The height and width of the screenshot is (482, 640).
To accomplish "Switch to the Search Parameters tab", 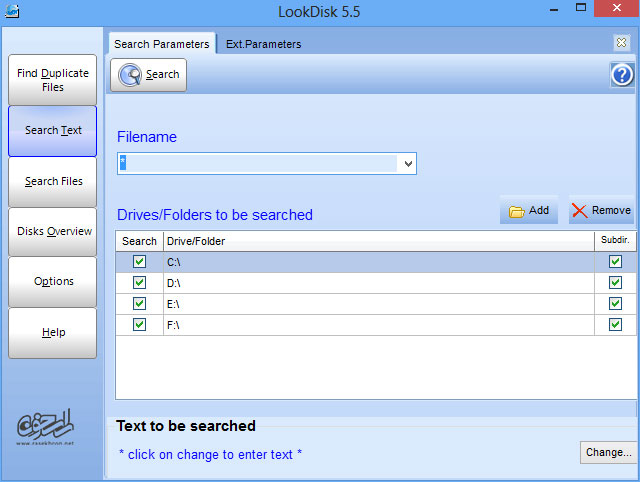I will click(162, 44).
